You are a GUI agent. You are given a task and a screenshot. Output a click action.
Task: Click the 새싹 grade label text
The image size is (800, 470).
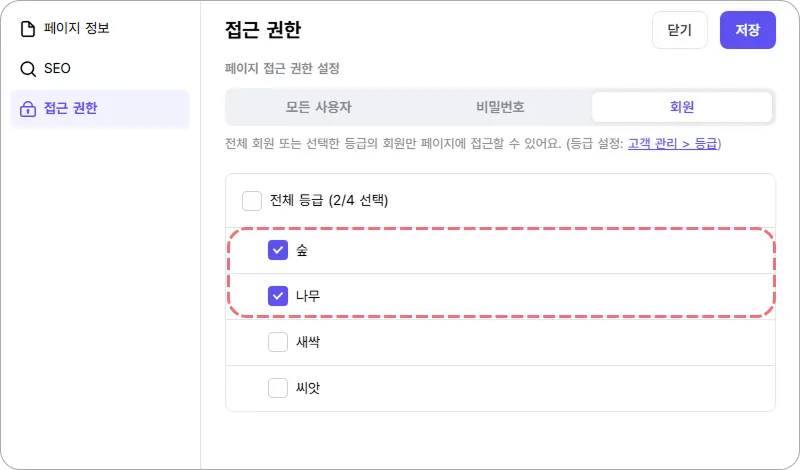(x=308, y=342)
